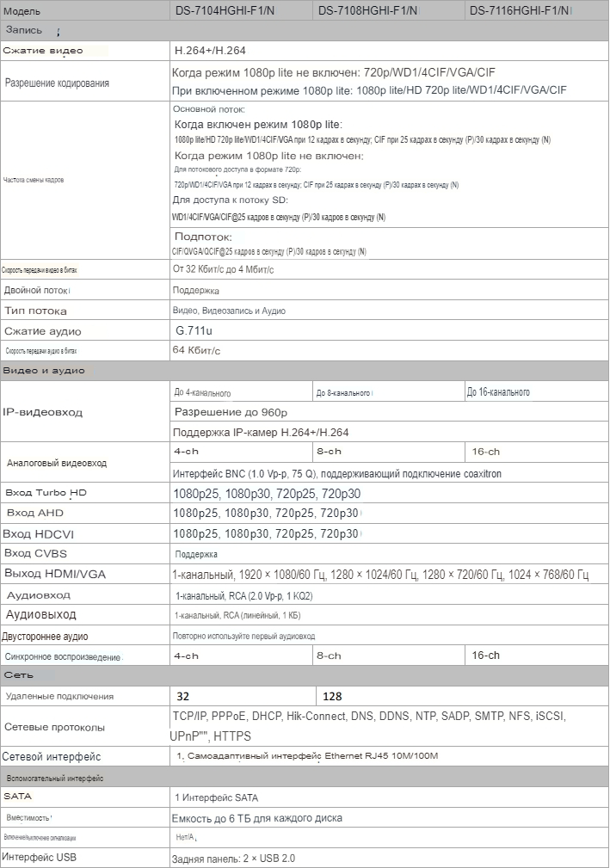Select the 'Когда режим 1080p lite не включен: 720p' line

334,72
